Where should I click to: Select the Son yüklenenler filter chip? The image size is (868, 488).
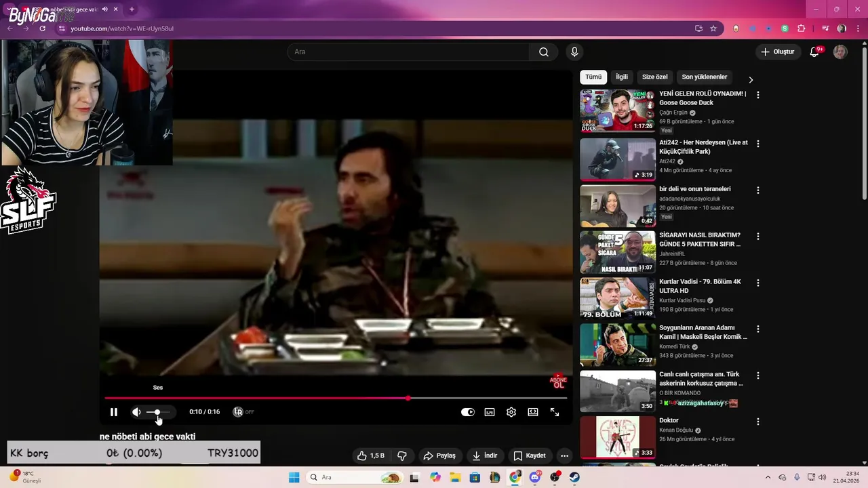click(x=705, y=77)
